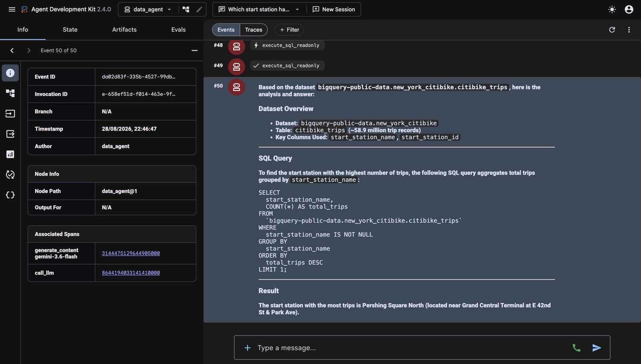This screenshot has height=364, width=641.
Task: Switch to the Evals tab
Action: 178,30
